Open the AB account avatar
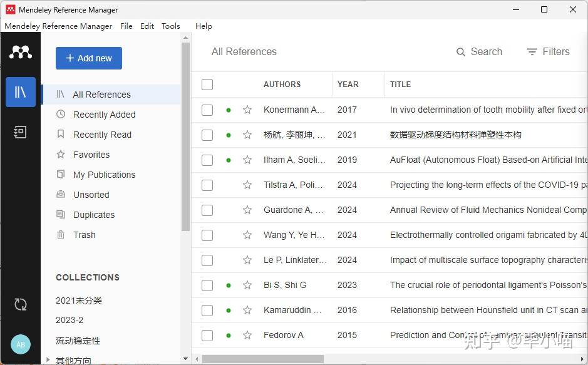The image size is (588, 365). click(x=21, y=344)
